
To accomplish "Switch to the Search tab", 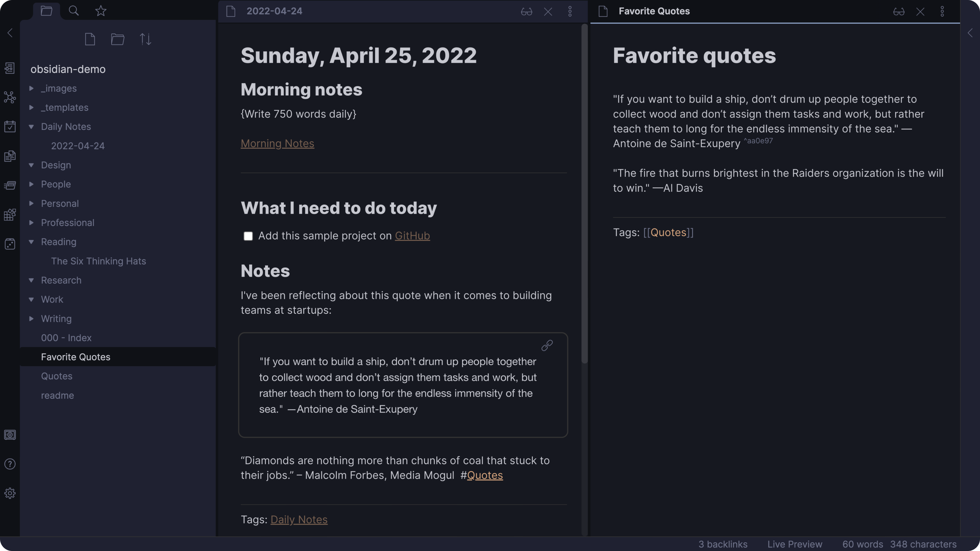I will tap(74, 11).
